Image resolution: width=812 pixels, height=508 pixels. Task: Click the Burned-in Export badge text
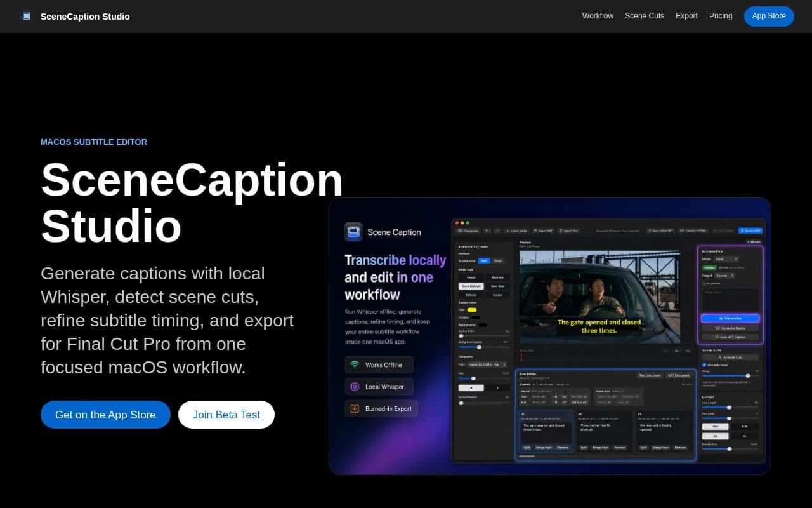pos(388,409)
